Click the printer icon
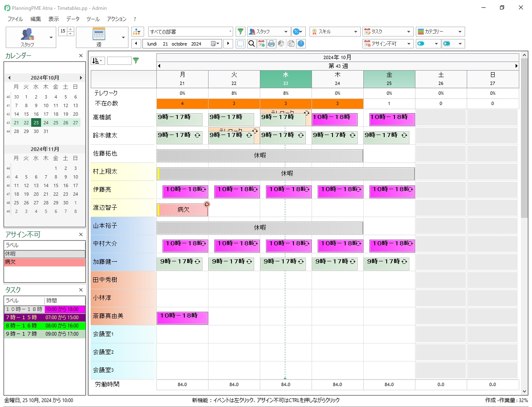 click(271, 43)
